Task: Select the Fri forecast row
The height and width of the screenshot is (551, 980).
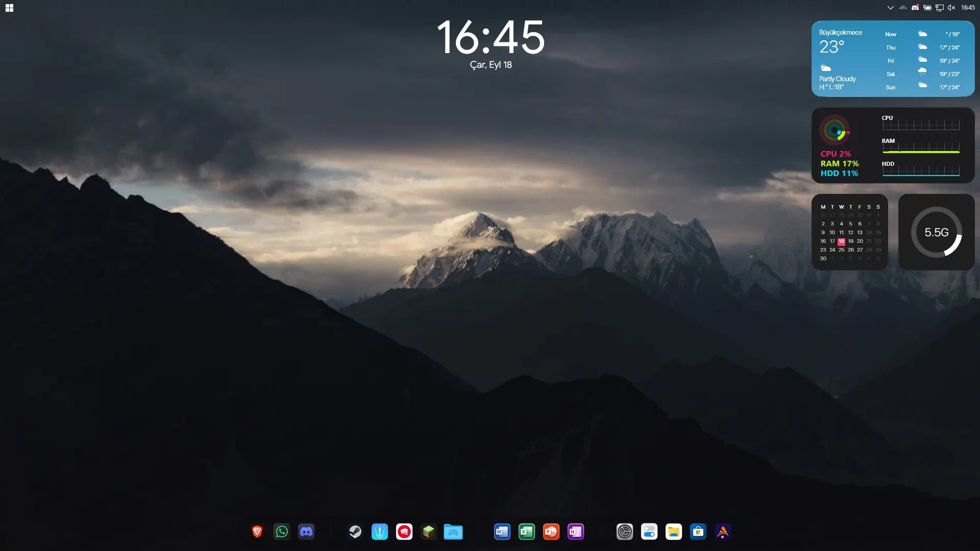Action: click(x=922, y=61)
